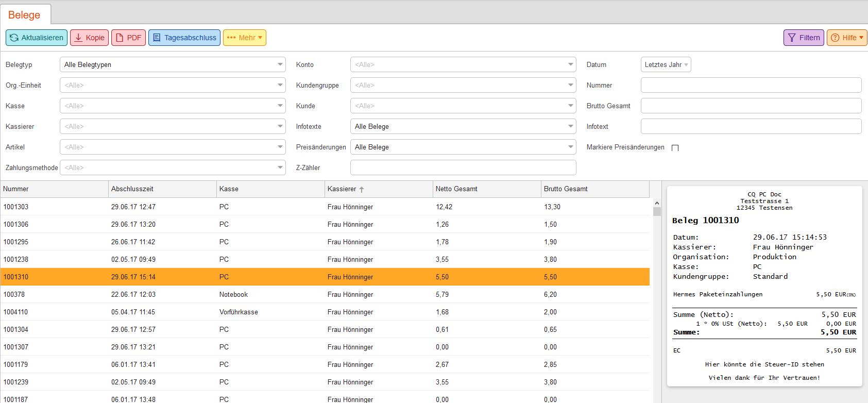The height and width of the screenshot is (403, 868).
Task: Click the Tagesabschluss report icon
Action: (x=157, y=38)
